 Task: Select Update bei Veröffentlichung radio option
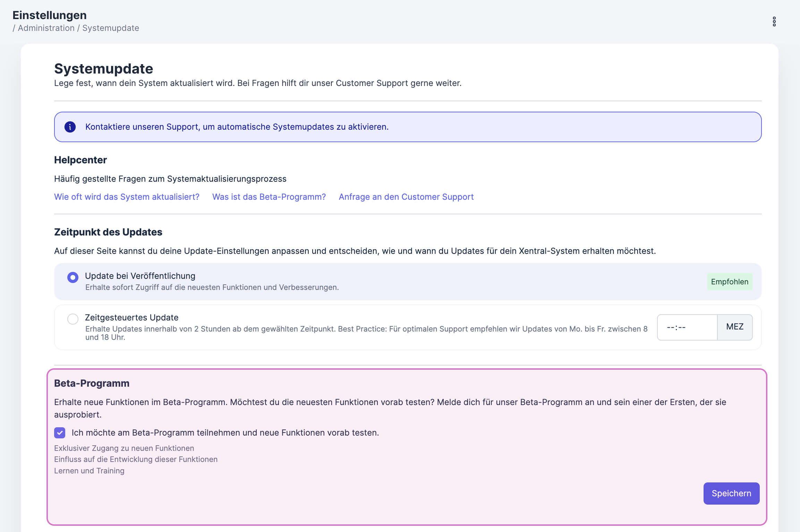(x=73, y=277)
